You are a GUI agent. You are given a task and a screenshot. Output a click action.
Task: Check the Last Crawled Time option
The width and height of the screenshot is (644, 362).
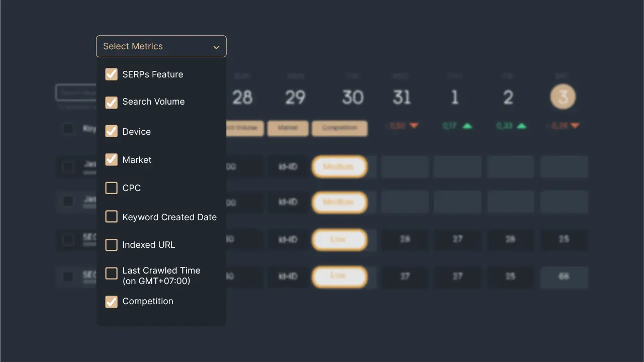click(x=111, y=273)
